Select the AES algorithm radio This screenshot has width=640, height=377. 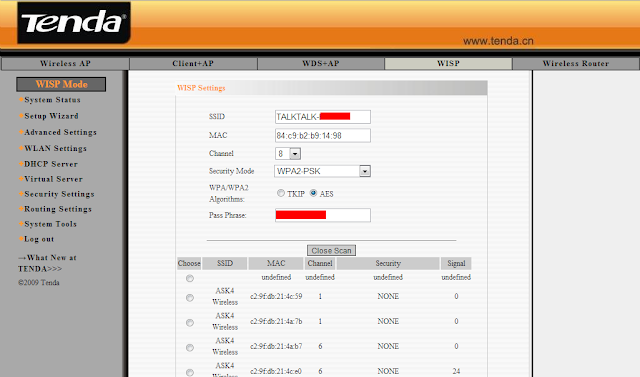(313, 193)
